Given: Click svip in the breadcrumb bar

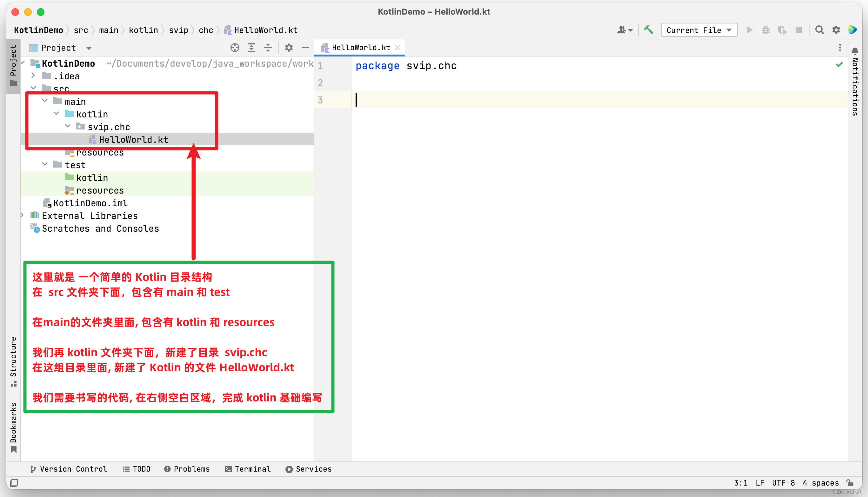Looking at the screenshot, I should pos(179,30).
